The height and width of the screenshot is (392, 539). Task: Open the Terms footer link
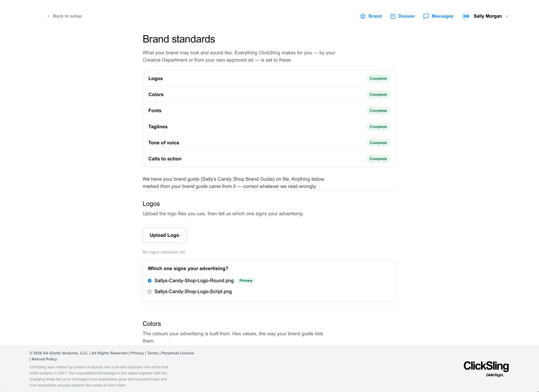click(153, 353)
